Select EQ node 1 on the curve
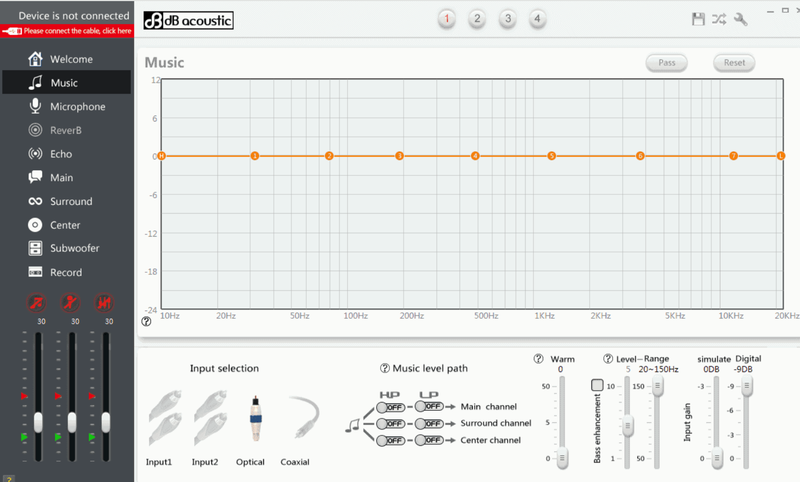 tap(255, 156)
